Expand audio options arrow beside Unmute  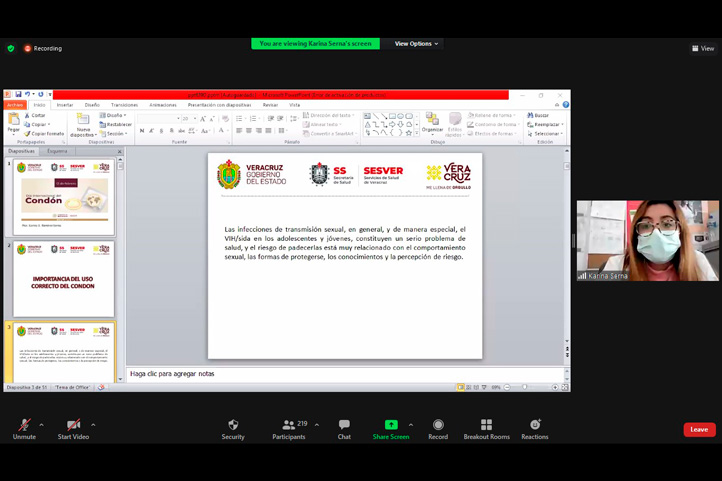coord(45,425)
